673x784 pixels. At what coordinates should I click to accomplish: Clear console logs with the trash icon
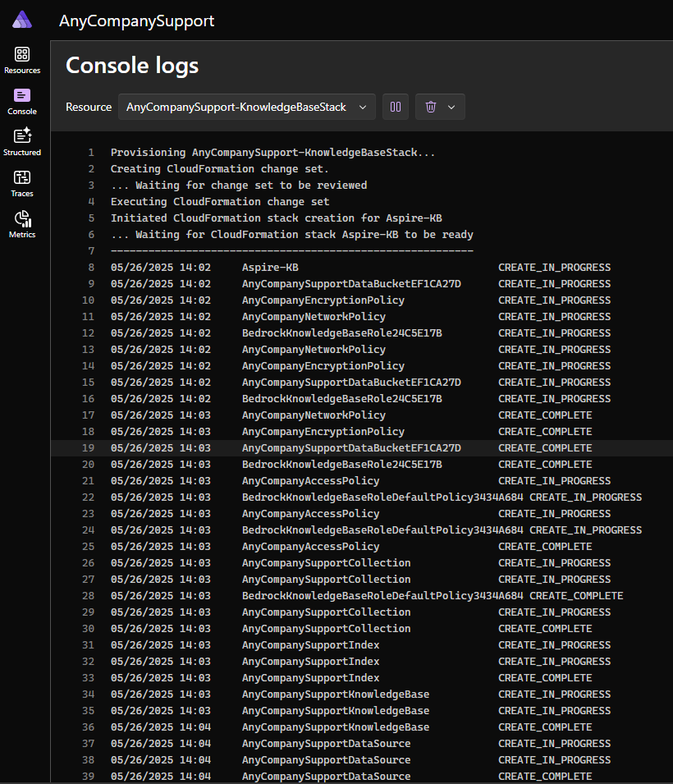(x=430, y=106)
